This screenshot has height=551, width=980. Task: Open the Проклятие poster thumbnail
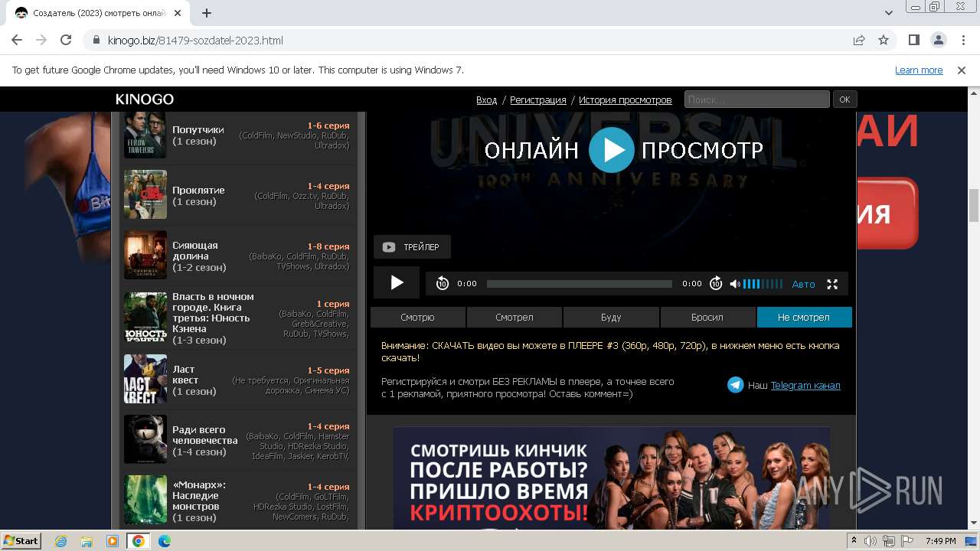145,194
